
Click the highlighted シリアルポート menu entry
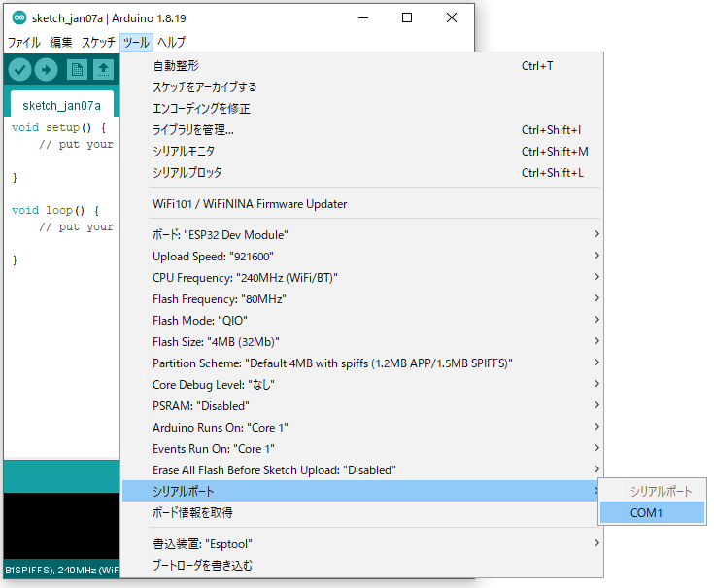tap(362, 491)
